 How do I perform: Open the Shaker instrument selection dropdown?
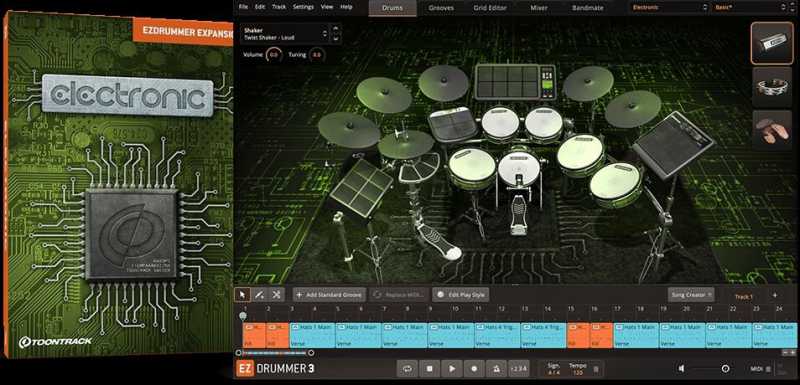click(x=285, y=34)
